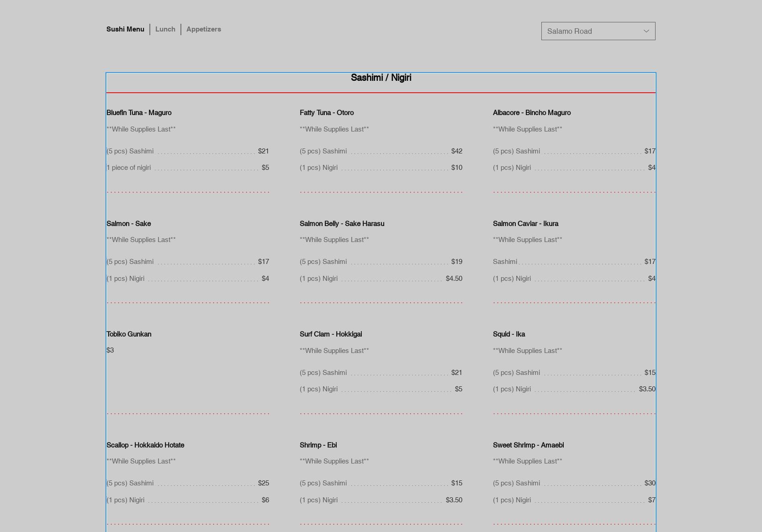
Task: Select the Surf Clam - Hokkigai item
Action: (331, 334)
